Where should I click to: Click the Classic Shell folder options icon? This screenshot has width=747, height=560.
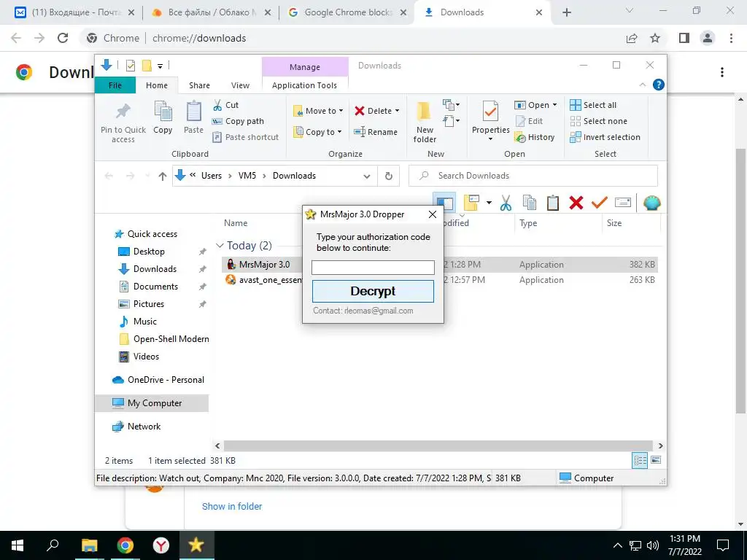[471, 203]
